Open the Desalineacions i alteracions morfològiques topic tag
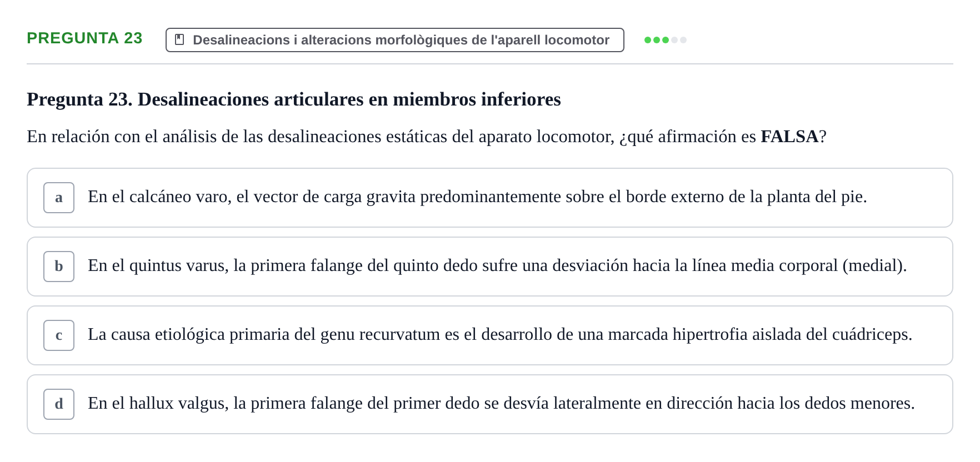 395,40
